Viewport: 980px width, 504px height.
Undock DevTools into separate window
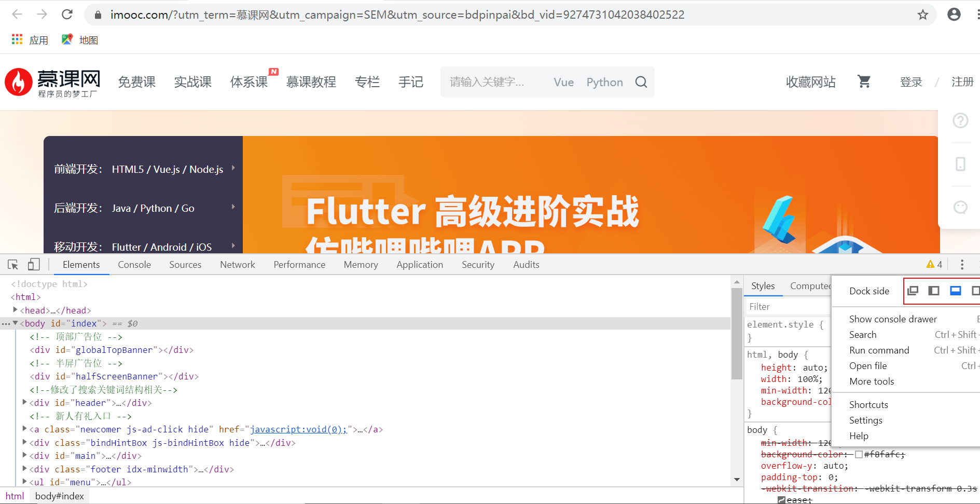pyautogui.click(x=913, y=291)
